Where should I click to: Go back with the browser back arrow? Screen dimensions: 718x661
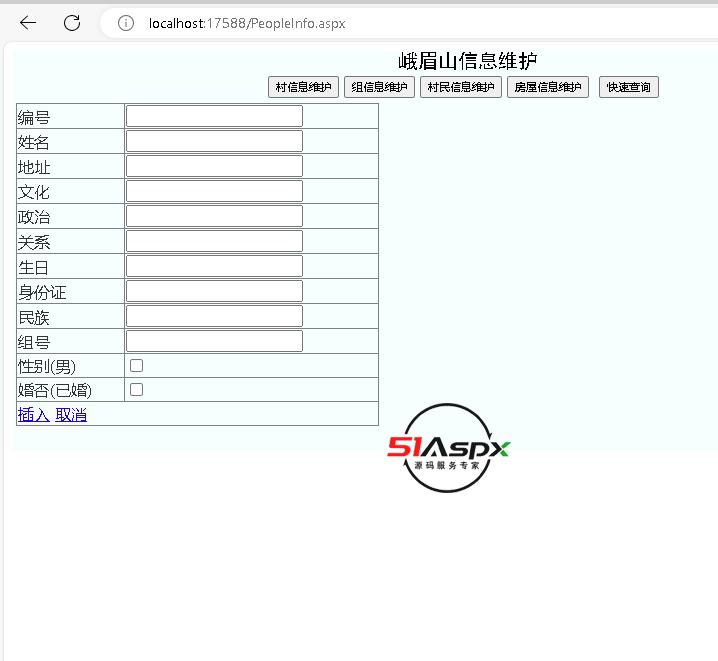pyautogui.click(x=28, y=22)
